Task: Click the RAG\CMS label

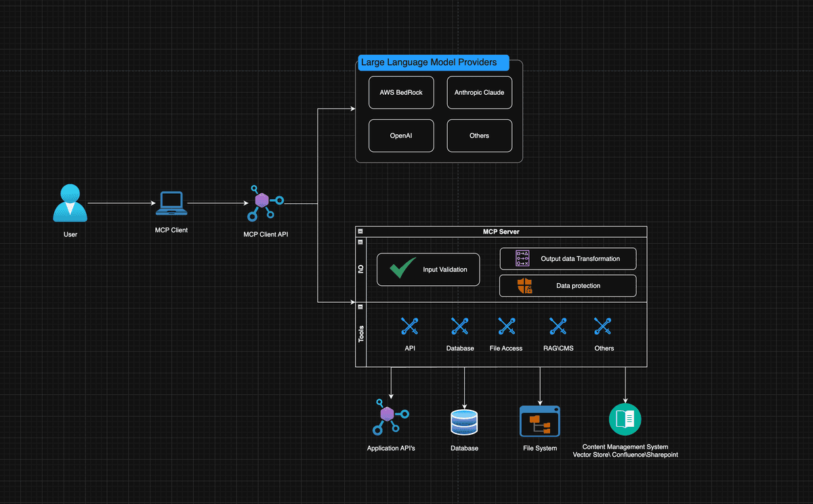Action: [558, 348]
